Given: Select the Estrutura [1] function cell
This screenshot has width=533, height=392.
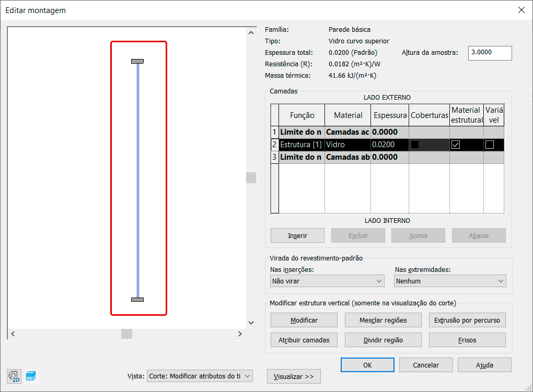Looking at the screenshot, I should (302, 145).
